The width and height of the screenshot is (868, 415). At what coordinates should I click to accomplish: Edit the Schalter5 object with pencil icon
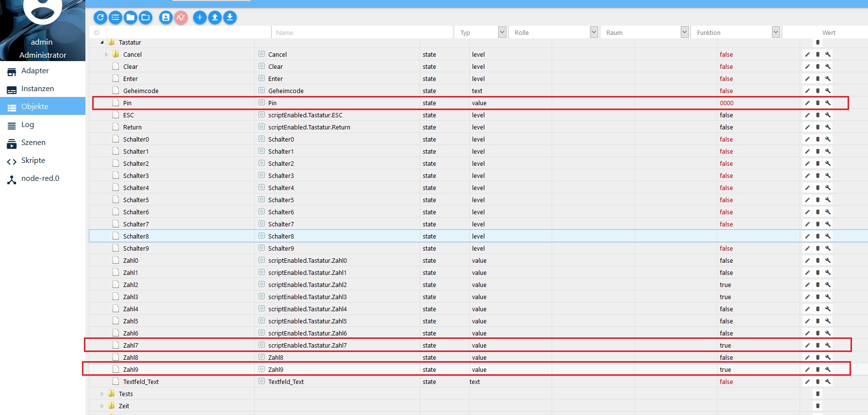click(807, 200)
